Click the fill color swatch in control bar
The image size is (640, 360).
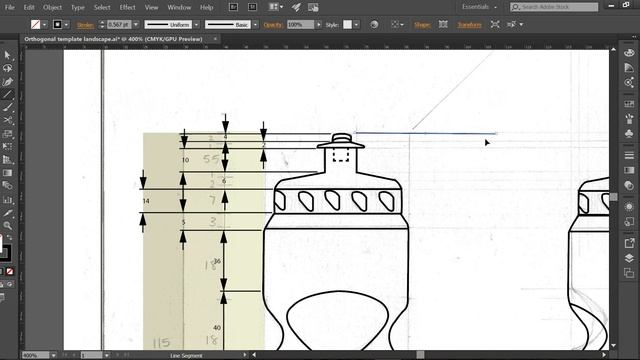coord(36,24)
